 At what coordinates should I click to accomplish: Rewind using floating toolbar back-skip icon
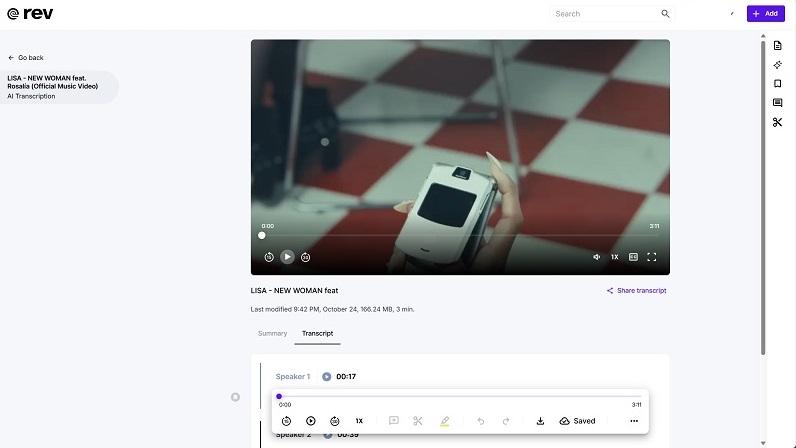(286, 421)
